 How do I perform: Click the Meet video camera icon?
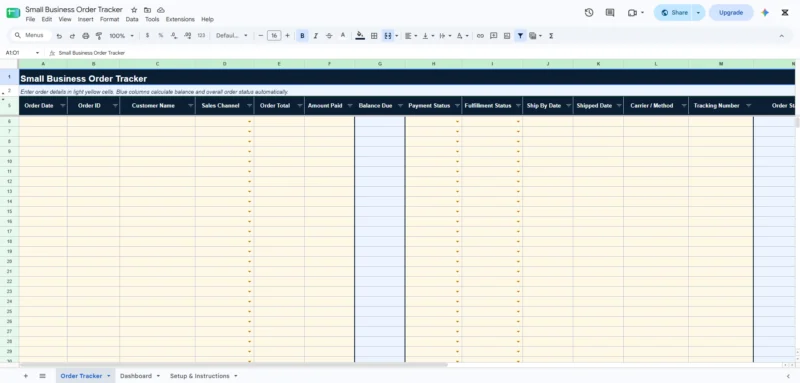tap(633, 13)
